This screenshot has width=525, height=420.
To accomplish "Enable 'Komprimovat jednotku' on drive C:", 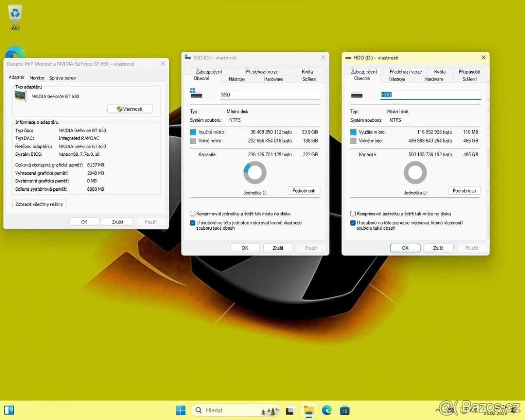I will (192, 213).
